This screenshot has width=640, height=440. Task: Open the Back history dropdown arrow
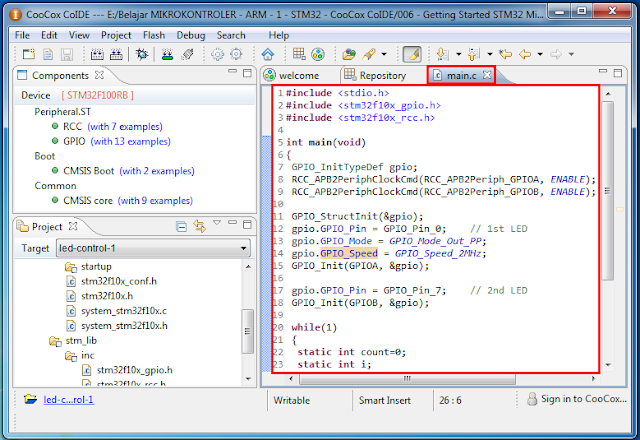click(540, 54)
